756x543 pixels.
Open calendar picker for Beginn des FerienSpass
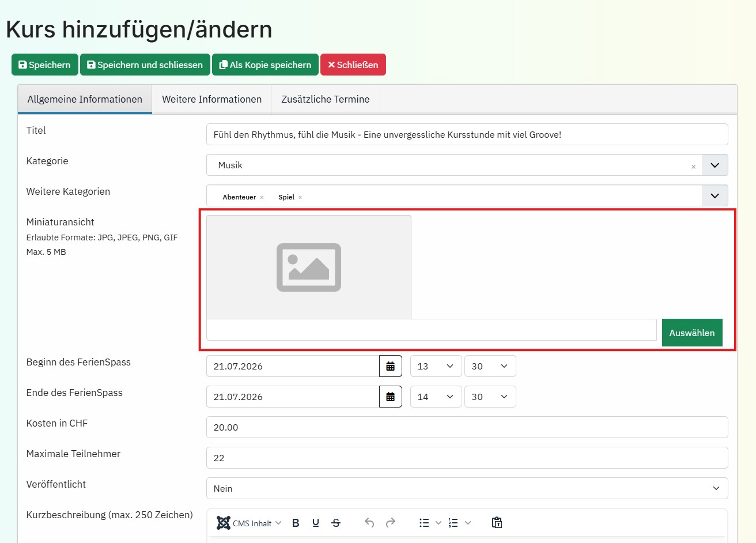(x=390, y=366)
